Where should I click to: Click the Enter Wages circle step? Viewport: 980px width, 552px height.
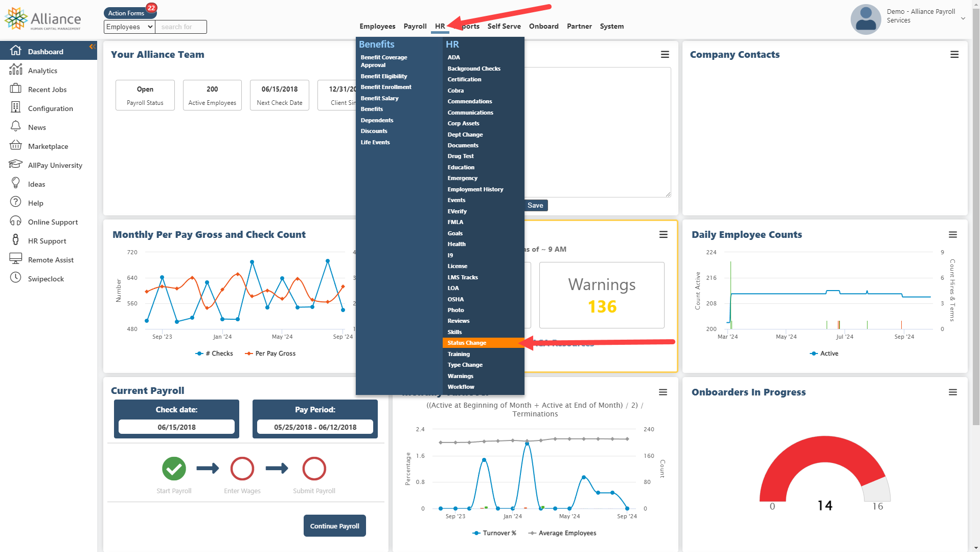click(x=242, y=469)
